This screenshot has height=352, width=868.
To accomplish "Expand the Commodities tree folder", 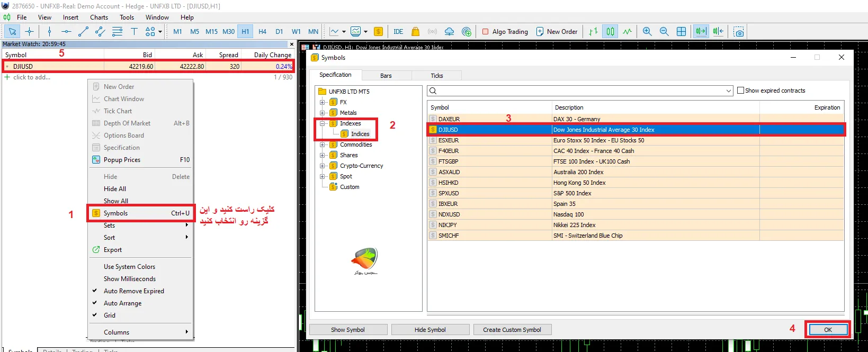I will tap(323, 145).
